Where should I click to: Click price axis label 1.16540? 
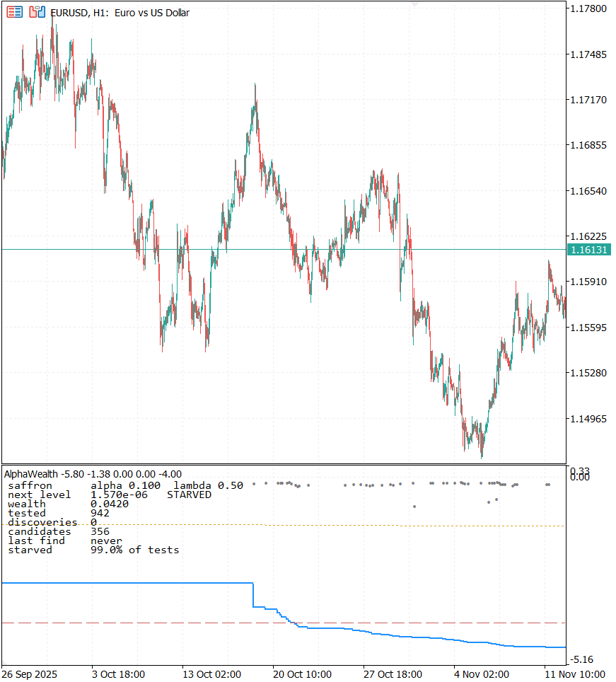(x=588, y=191)
